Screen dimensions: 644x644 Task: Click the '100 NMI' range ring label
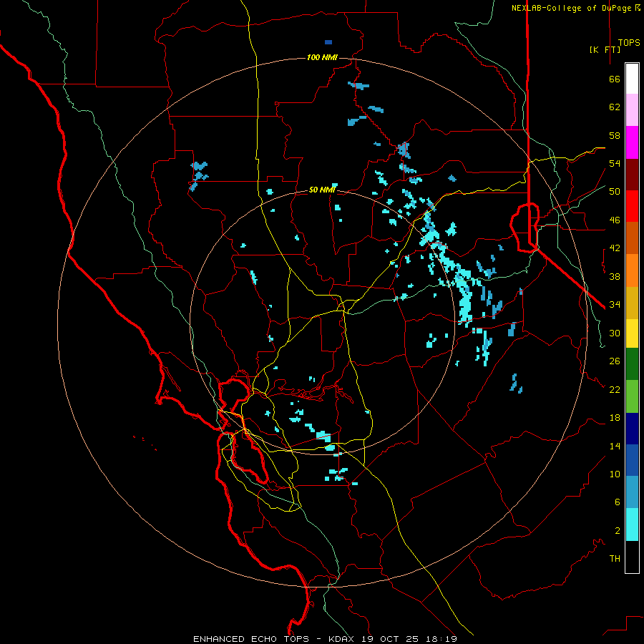click(322, 57)
